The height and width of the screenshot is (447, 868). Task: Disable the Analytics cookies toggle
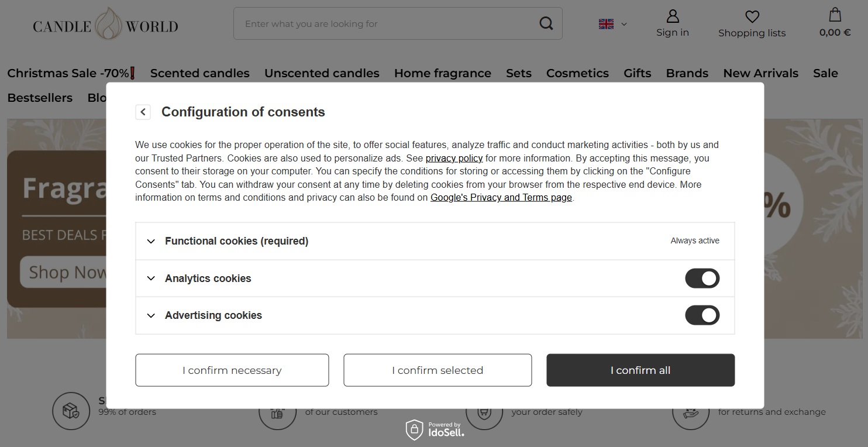coord(702,278)
